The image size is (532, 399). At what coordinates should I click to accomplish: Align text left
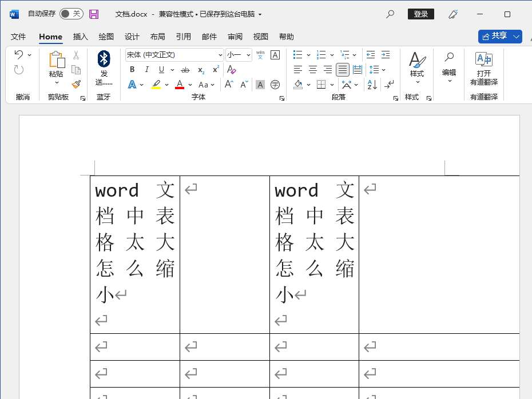(297, 70)
